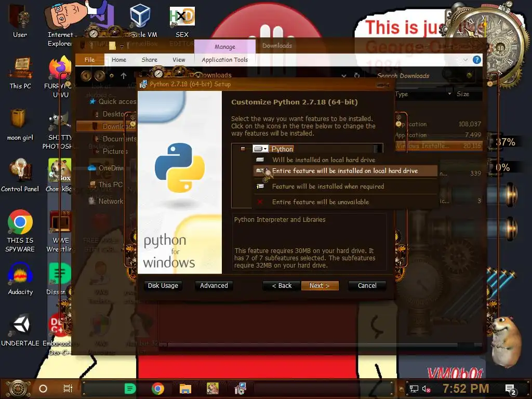The height and width of the screenshot is (399, 532).
Task: Open the green taskbar app icon
Action: point(130,389)
